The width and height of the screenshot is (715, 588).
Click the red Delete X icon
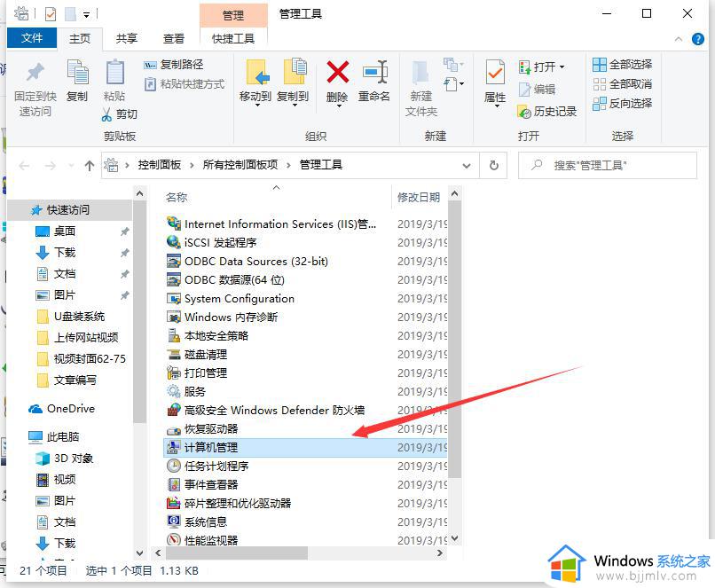tap(337, 73)
